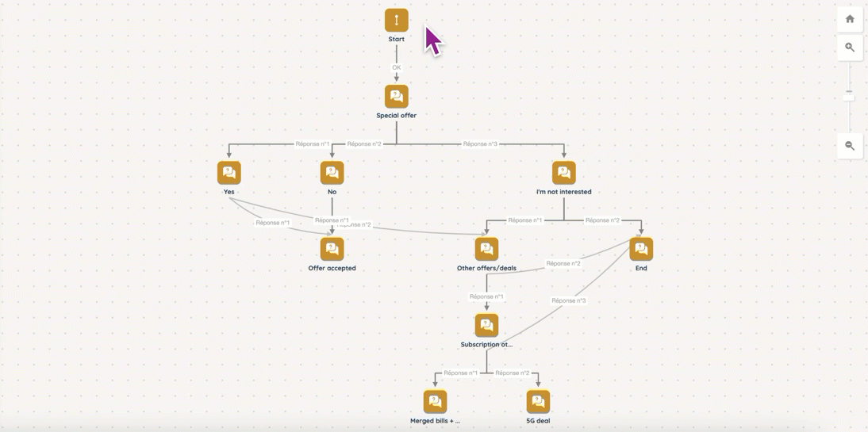The height and width of the screenshot is (432, 868).
Task: Select the No response node
Action: (332, 173)
